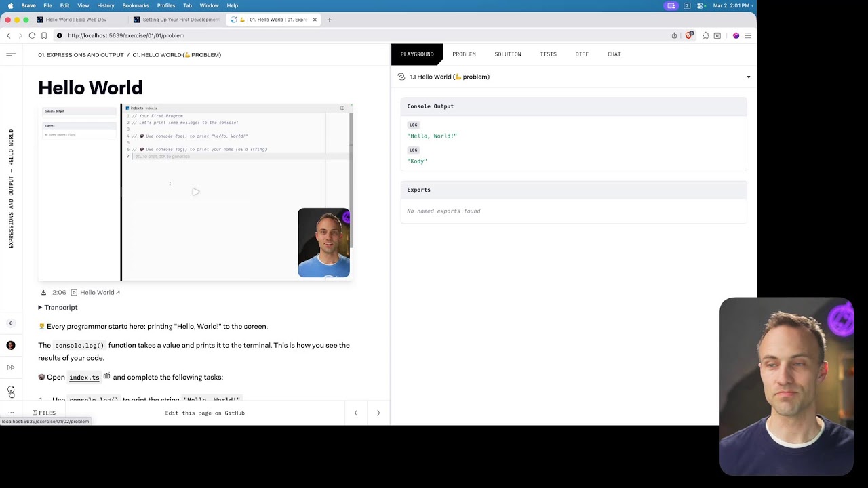Open the three-dots more menu in sidebar
This screenshot has height=488, width=868.
point(11,413)
